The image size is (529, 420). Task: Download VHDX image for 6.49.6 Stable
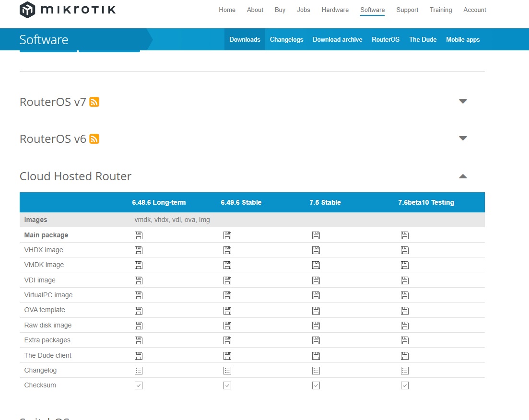[227, 250]
